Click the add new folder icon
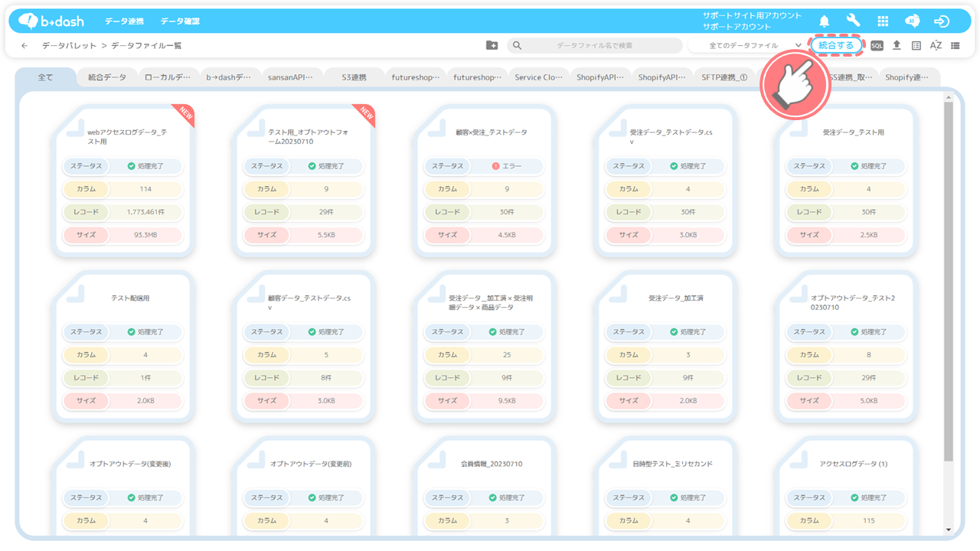This screenshot has height=551, width=980. (x=492, y=46)
